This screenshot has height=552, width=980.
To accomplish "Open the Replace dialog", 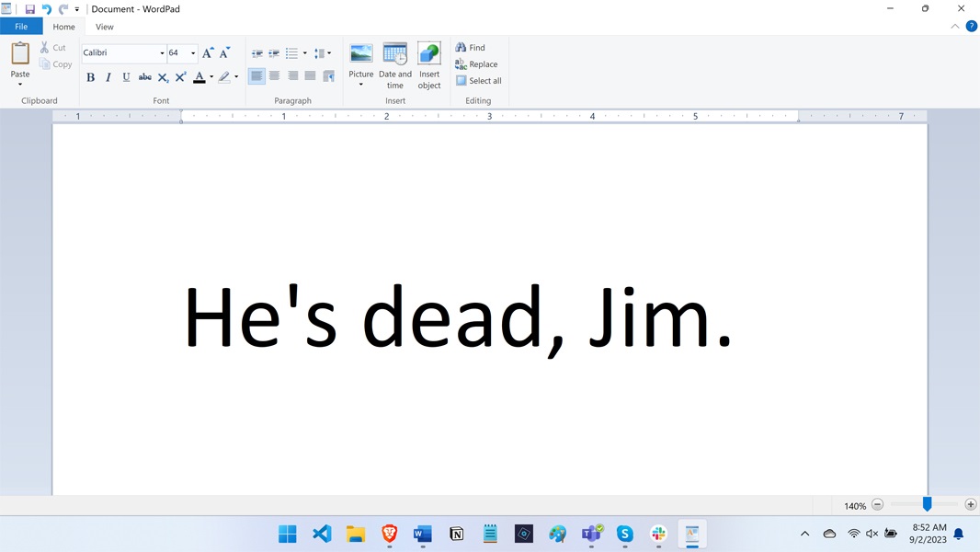I will (x=477, y=63).
